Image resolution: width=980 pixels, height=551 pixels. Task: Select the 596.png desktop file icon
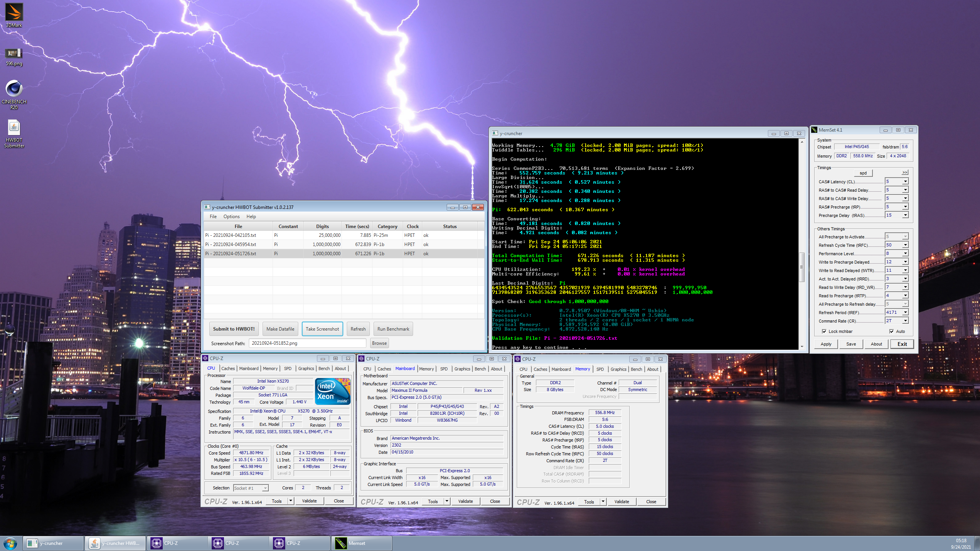tap(14, 57)
